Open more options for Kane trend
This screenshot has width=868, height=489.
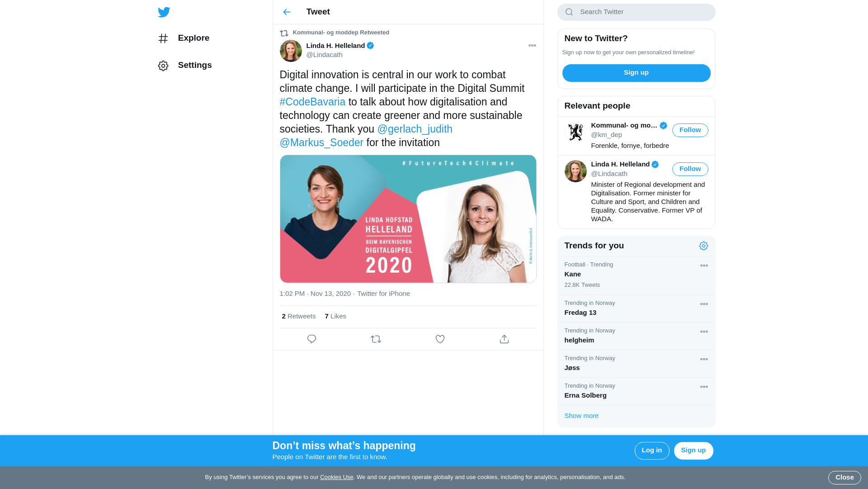(x=704, y=266)
